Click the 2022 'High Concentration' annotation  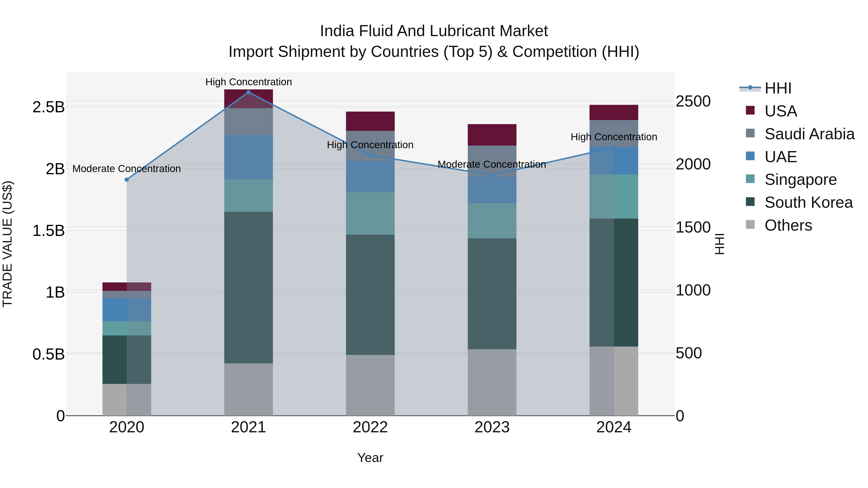[370, 145]
